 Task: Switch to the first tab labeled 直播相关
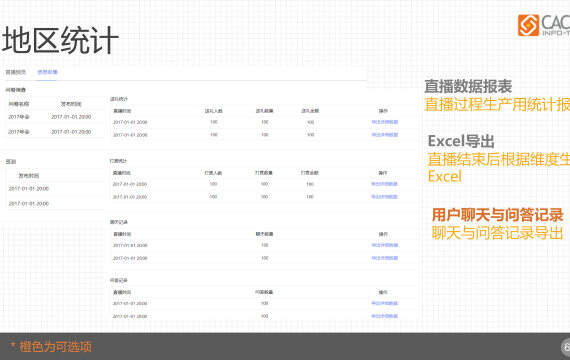pos(16,72)
